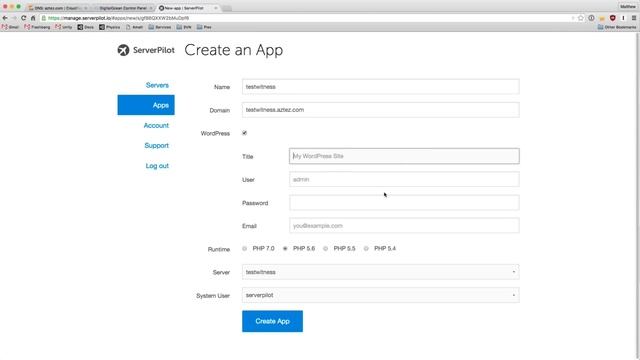Open the Other Bookmarks folder
The image size is (640, 360).
(617, 27)
